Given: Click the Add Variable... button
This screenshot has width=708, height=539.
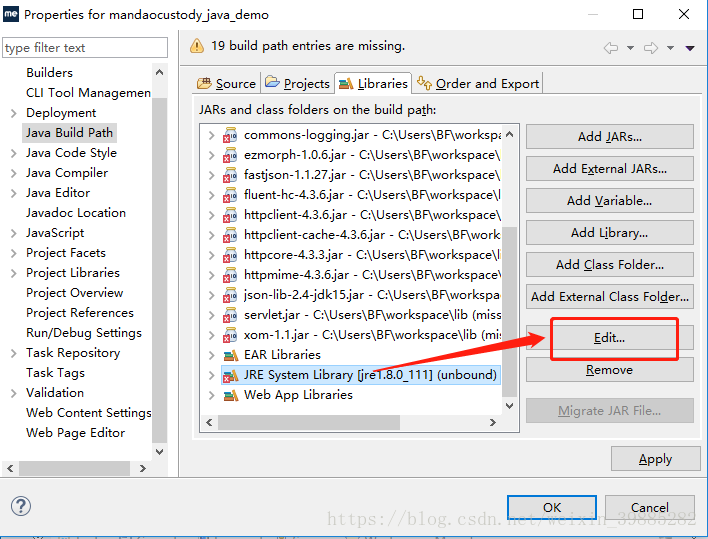Looking at the screenshot, I should pyautogui.click(x=610, y=200).
